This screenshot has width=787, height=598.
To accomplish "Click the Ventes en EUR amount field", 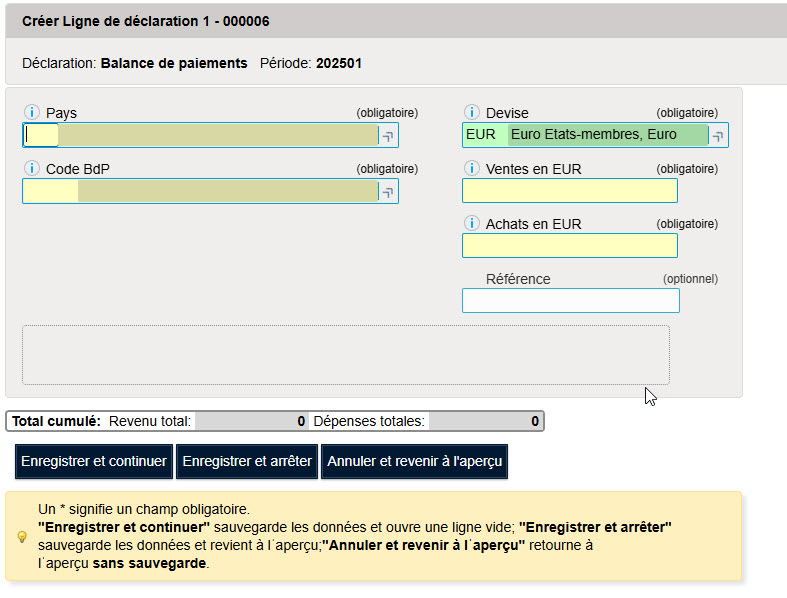I will pos(570,191).
